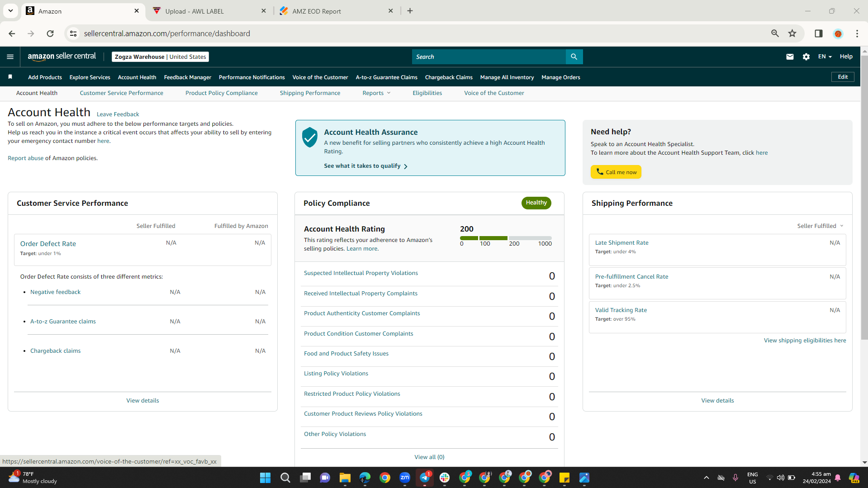This screenshot has height=488, width=868.
Task: Click the Amazon Seller Central logo
Action: [62, 57]
